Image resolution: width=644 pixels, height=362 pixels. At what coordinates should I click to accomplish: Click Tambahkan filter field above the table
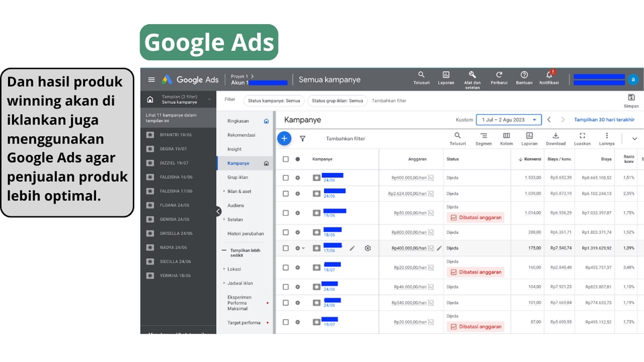(345, 139)
